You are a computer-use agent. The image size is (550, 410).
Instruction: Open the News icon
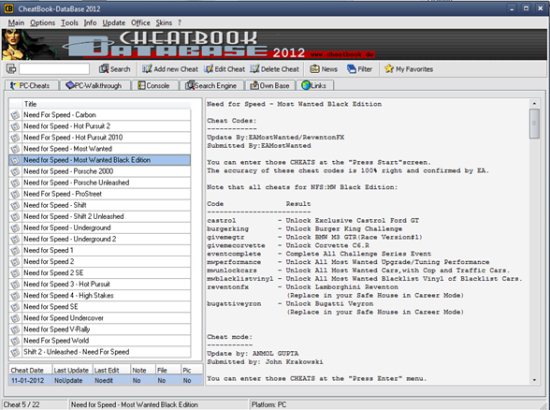[x=315, y=69]
